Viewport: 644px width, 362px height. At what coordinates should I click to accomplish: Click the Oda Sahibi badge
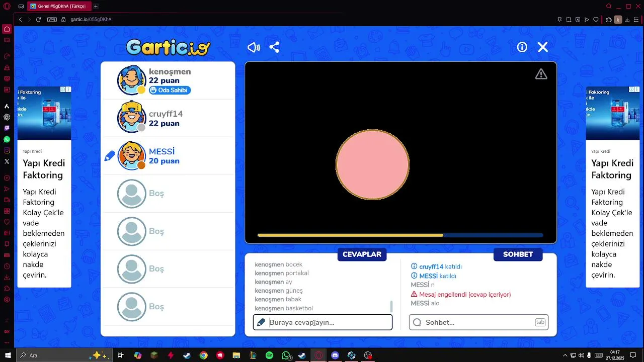point(170,90)
